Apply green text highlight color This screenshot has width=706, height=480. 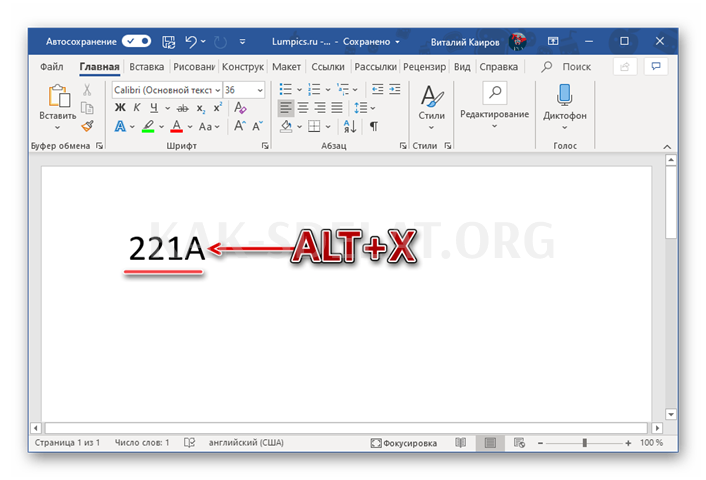click(148, 126)
